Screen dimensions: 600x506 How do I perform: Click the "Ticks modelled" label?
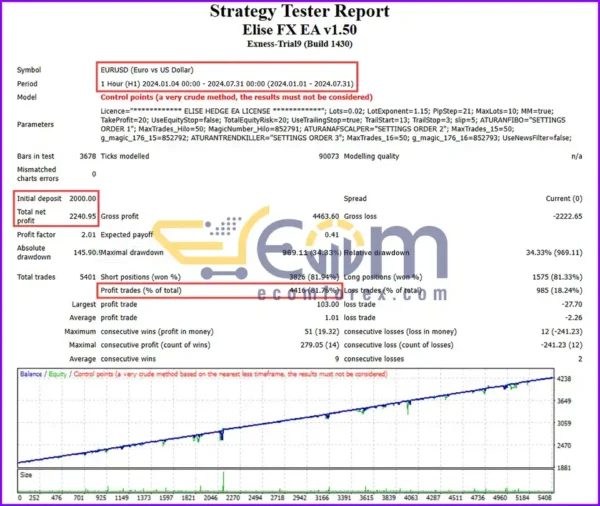point(125,156)
